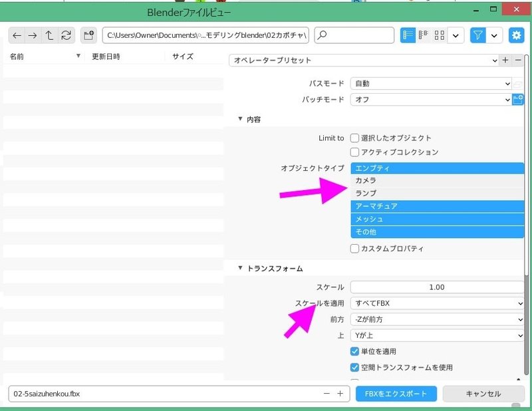Sort files by 名前 column
The image size is (532, 411).
[x=44, y=57]
